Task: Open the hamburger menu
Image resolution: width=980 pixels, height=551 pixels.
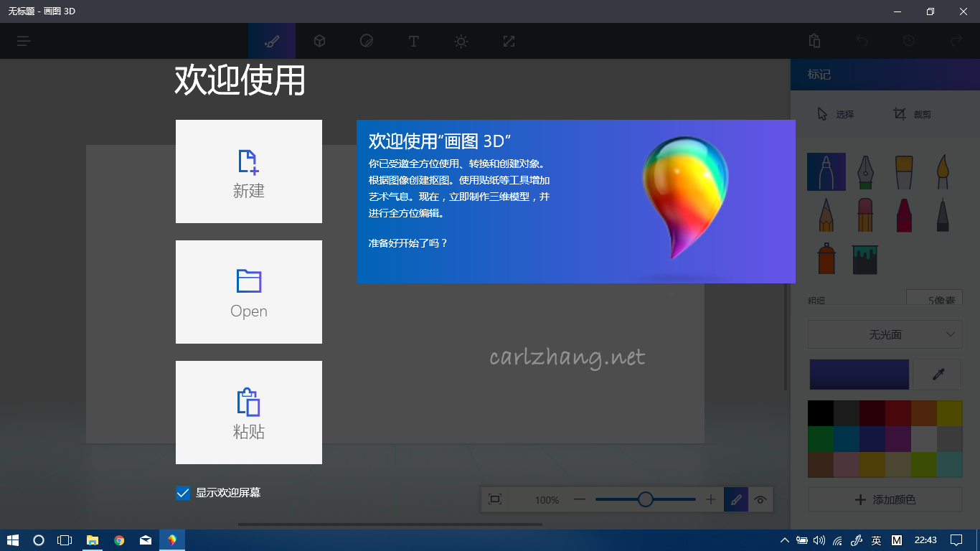Action: click(23, 41)
